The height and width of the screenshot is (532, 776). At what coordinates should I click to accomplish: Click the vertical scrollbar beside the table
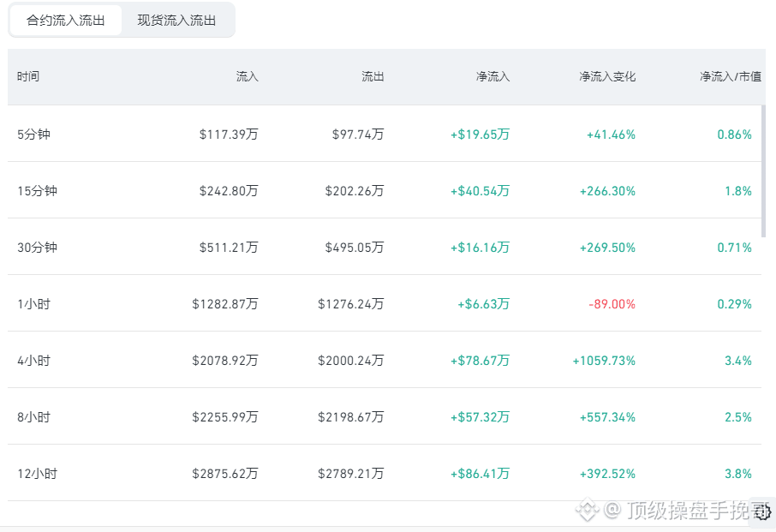click(764, 170)
